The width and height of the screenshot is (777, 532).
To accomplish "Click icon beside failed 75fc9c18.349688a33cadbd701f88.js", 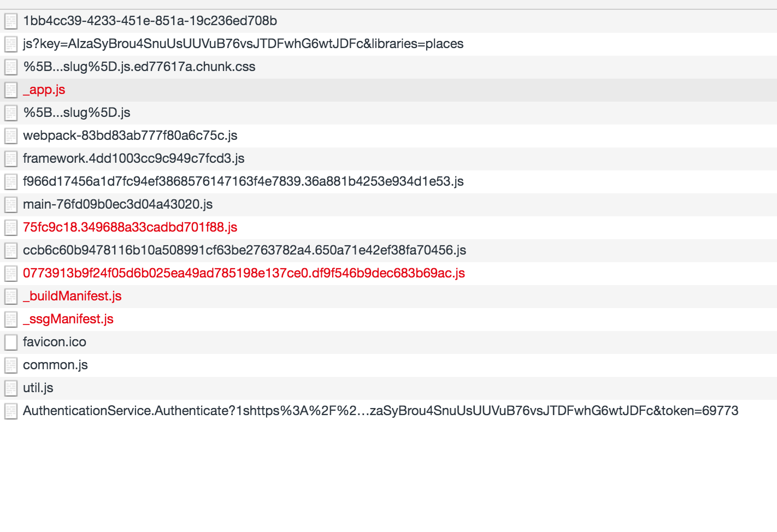I will pos(11,228).
